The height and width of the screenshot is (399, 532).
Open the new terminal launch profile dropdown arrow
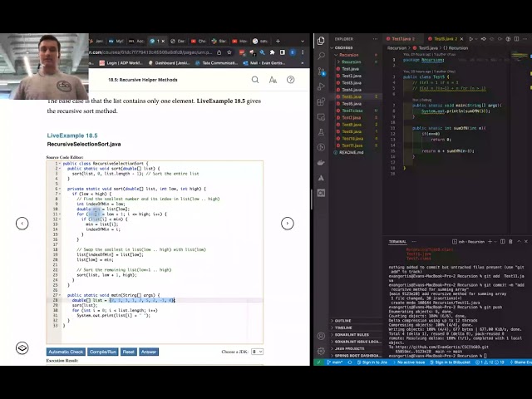(x=495, y=242)
